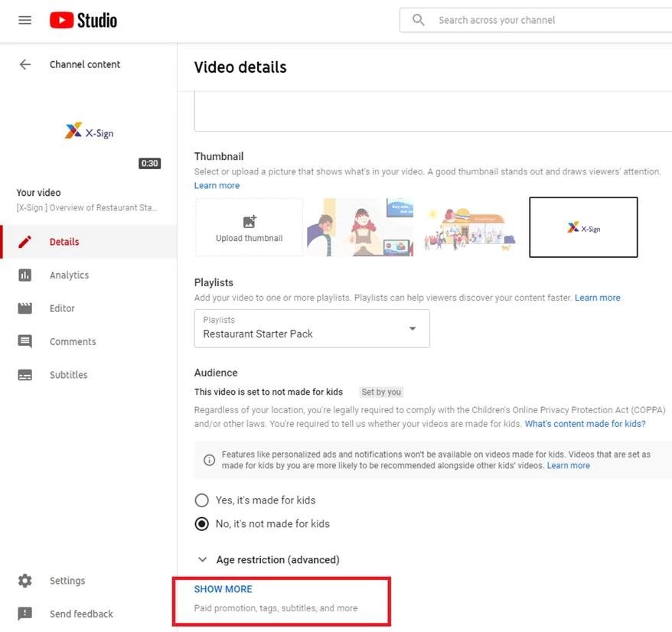Click the Send feedback icon
The width and height of the screenshot is (672, 632).
click(x=24, y=613)
